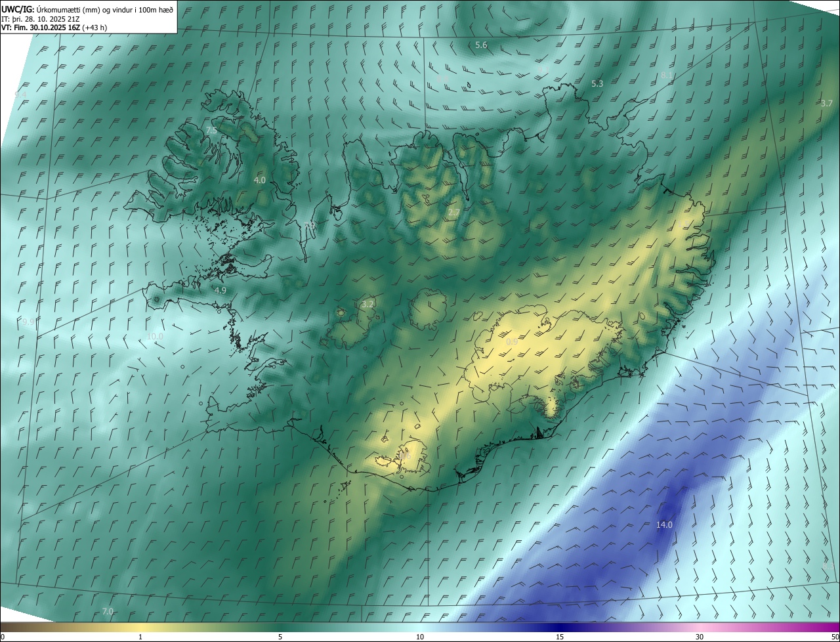
Task: Click the 8.1 value label on the map
Action: click(x=667, y=75)
